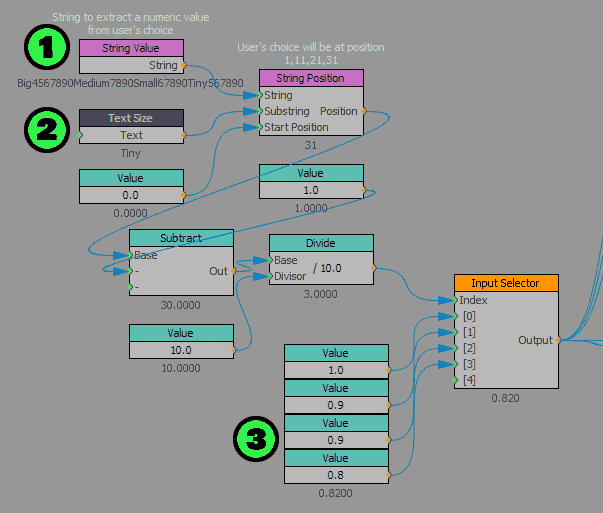The width and height of the screenshot is (603, 513).
Task: Select the String Value node header
Action: pyautogui.click(x=131, y=48)
